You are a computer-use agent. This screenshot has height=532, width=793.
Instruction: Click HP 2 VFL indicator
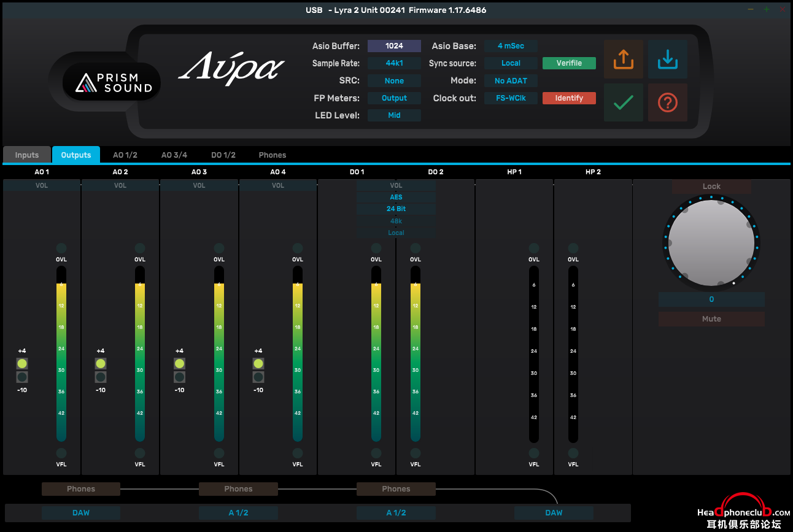click(x=573, y=453)
